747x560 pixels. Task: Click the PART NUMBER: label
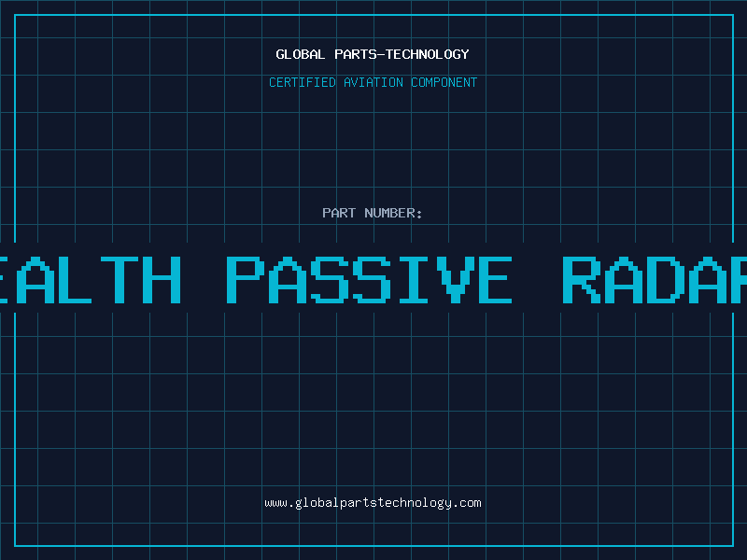[373, 213]
